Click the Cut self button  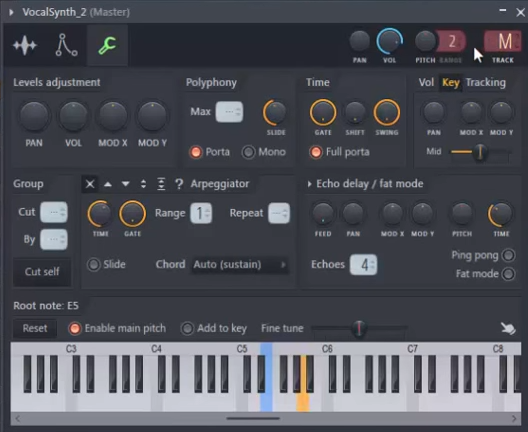42,271
